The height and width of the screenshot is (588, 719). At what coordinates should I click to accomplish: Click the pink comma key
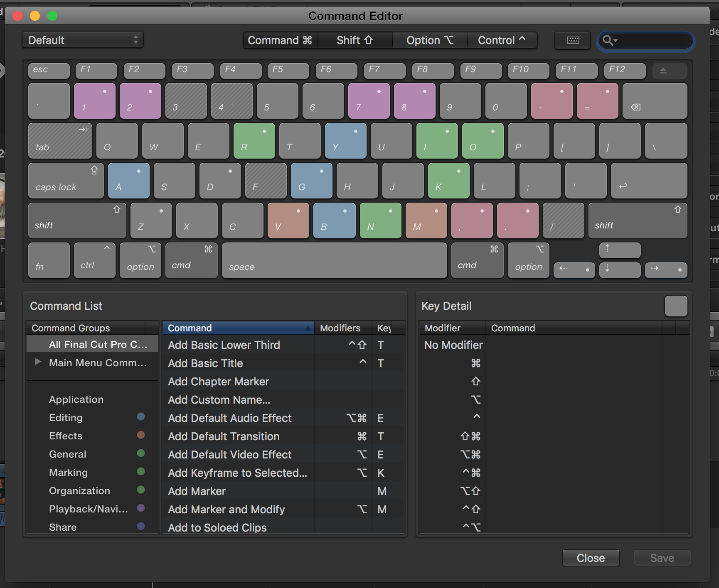(472, 220)
